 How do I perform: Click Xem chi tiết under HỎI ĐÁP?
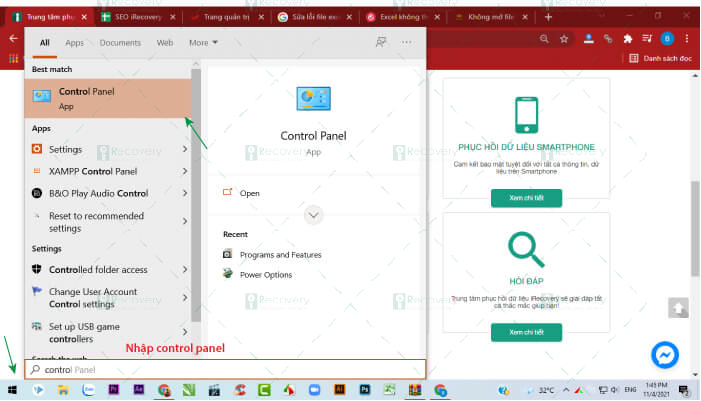tap(526, 332)
